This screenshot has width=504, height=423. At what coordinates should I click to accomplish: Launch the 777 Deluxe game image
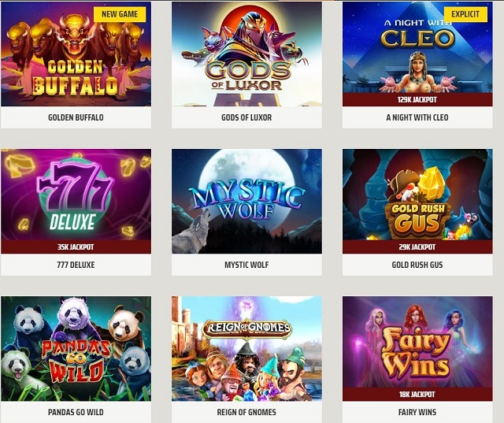[76, 195]
